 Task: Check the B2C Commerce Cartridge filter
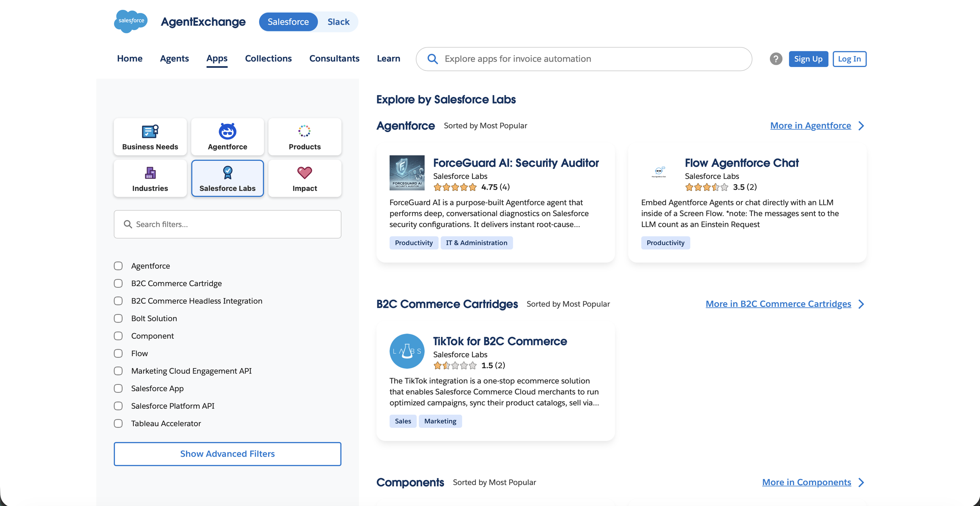click(x=118, y=283)
